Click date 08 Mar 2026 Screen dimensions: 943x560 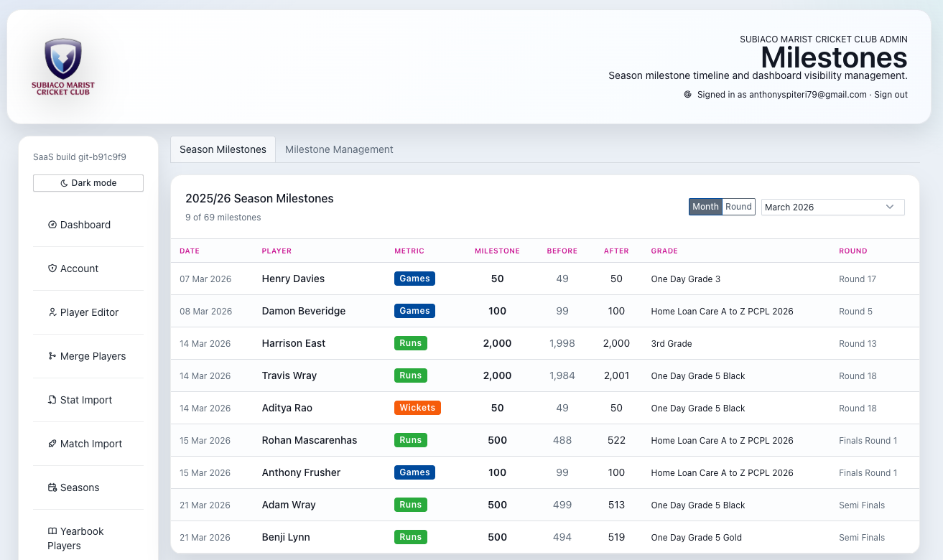click(206, 311)
